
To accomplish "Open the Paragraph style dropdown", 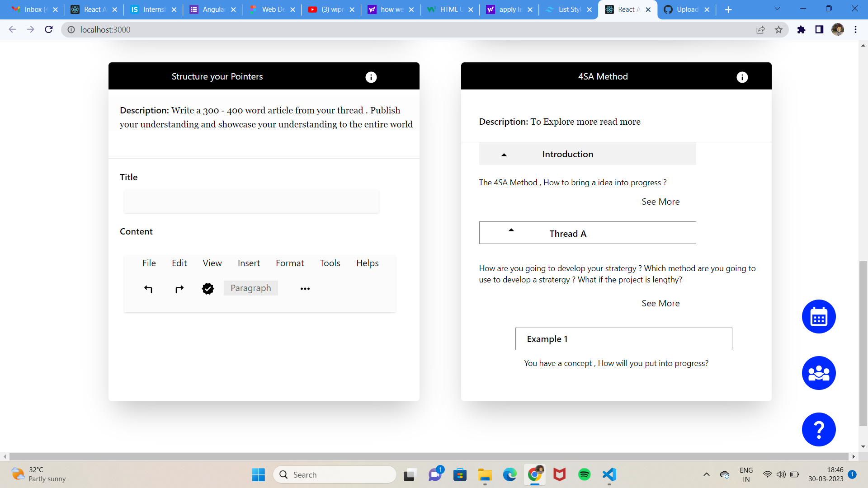I will (x=251, y=288).
